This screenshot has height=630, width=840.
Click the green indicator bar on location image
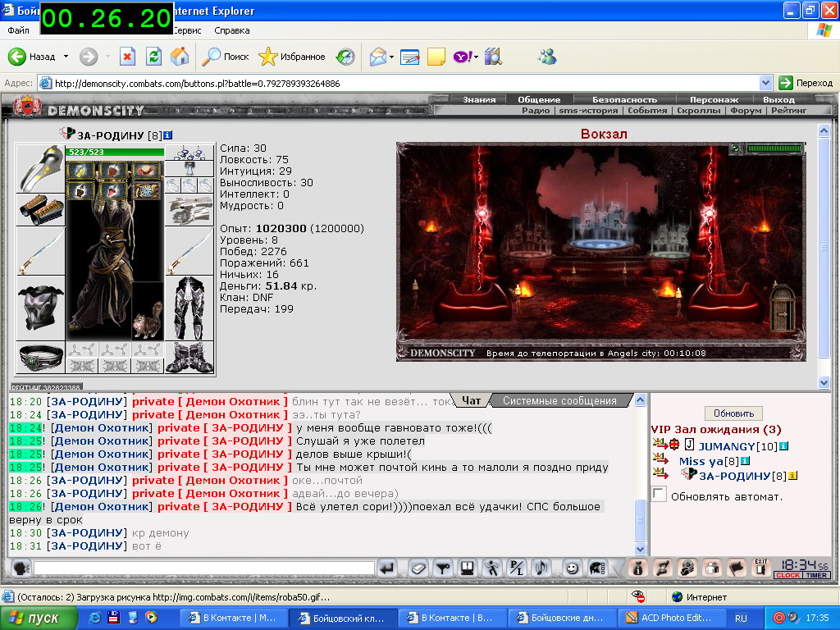point(774,149)
